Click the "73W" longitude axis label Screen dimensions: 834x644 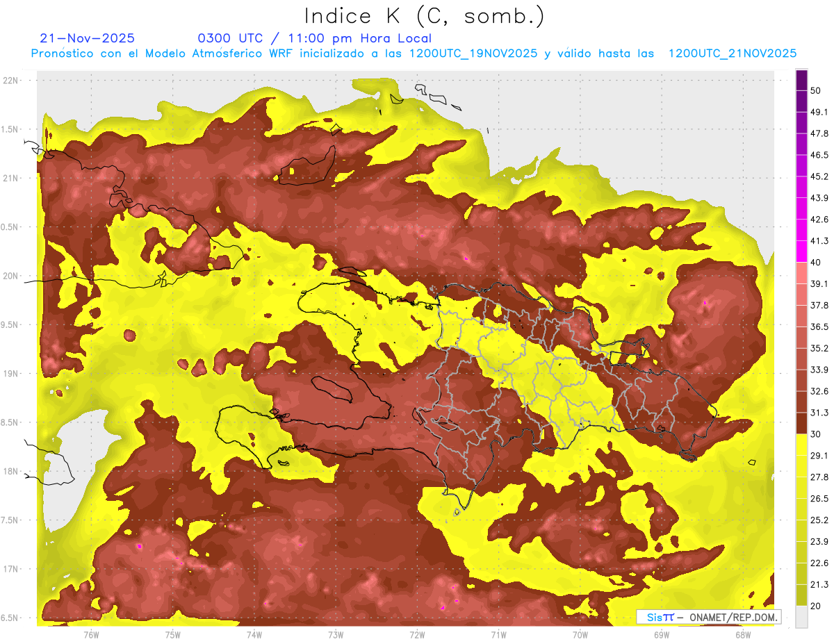coord(336,634)
